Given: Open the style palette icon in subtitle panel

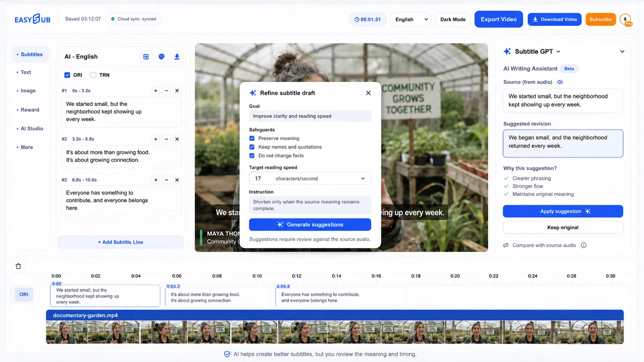Looking at the screenshot, I should click(161, 57).
